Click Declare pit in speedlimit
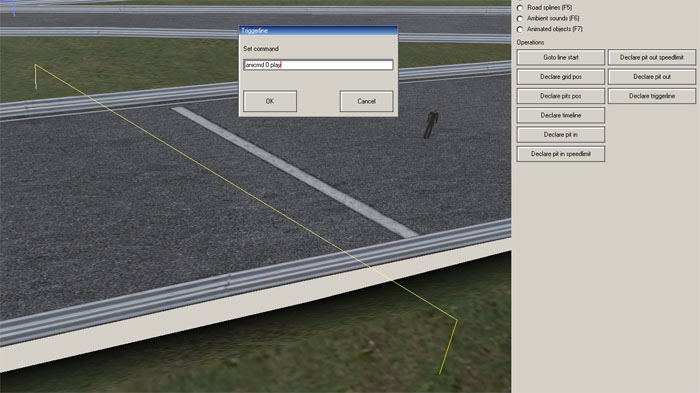 pyautogui.click(x=561, y=154)
